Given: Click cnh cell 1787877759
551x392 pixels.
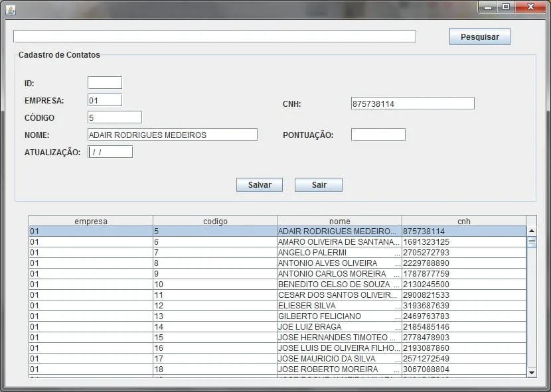Looking at the screenshot, I should [x=464, y=274].
